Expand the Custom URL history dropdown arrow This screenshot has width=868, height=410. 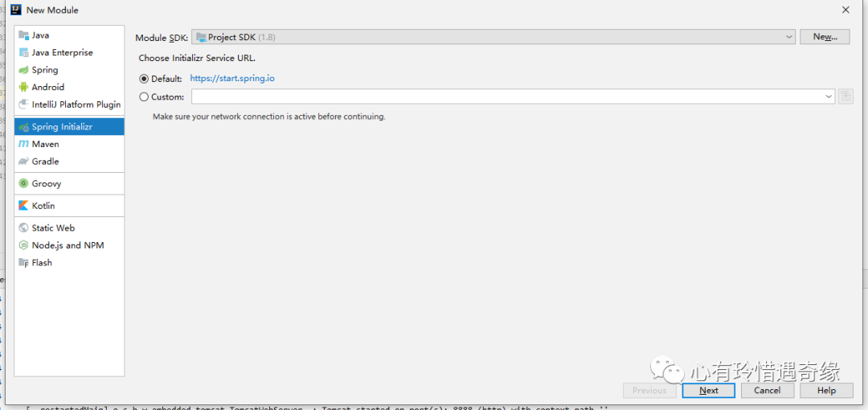[829, 96]
